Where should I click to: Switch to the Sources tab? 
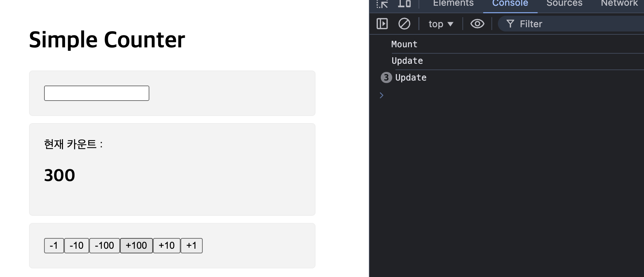(x=564, y=4)
